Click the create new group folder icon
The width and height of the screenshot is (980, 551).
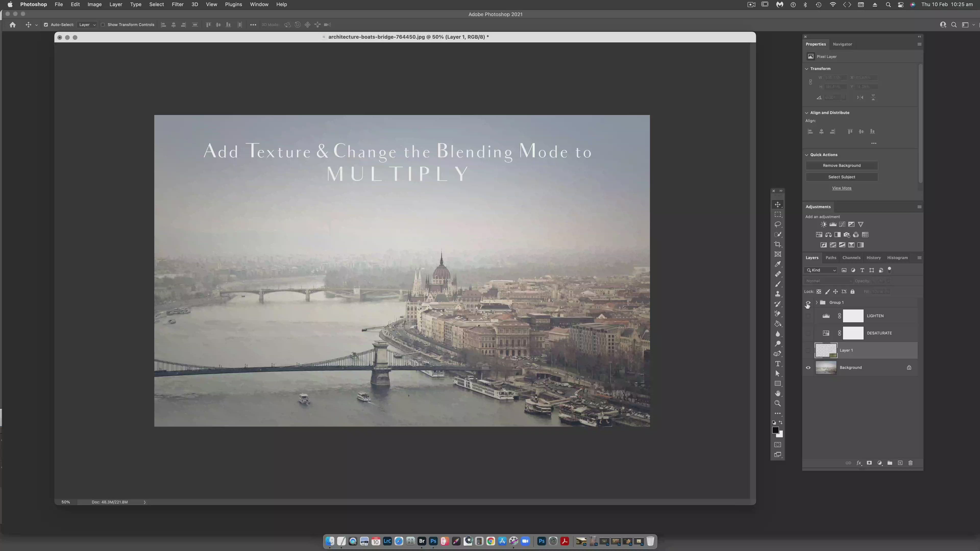click(890, 463)
